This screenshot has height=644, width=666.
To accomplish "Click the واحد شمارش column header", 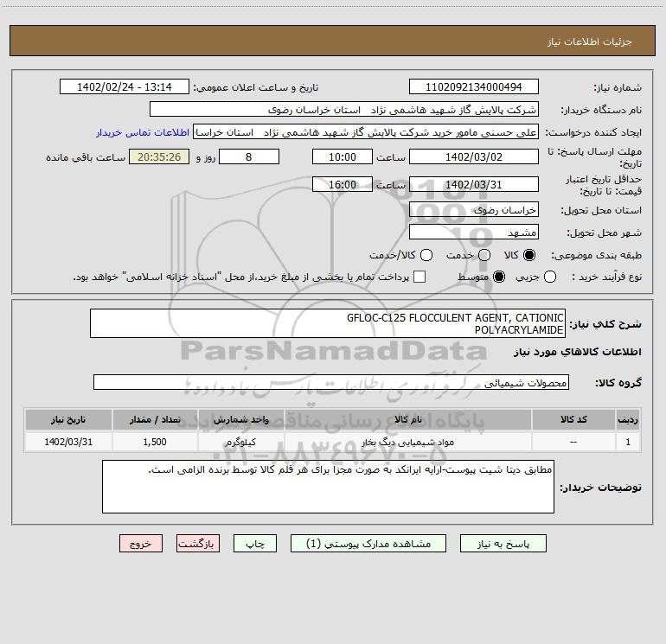I will (240, 419).
